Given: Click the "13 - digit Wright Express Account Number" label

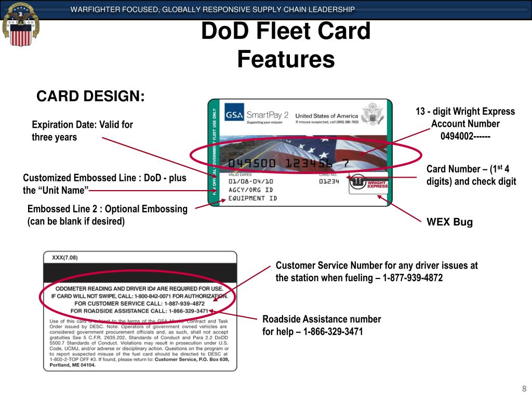Looking at the screenshot, I should [x=465, y=117].
